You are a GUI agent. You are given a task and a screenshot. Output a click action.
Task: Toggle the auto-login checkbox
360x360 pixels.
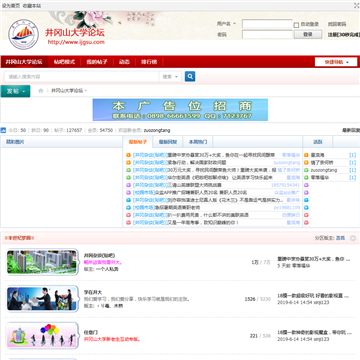(x=296, y=25)
